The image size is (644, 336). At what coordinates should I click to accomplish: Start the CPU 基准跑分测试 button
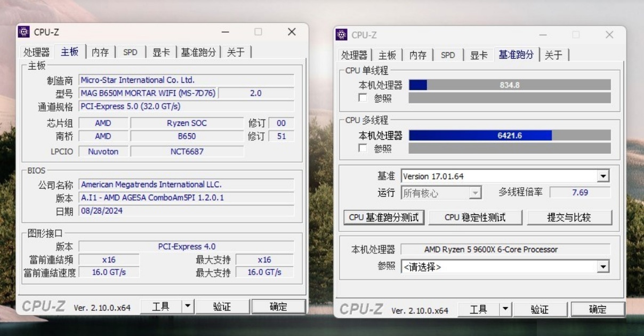point(384,218)
